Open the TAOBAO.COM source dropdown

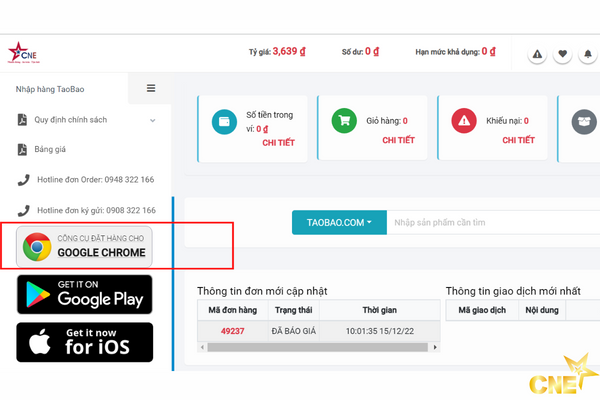click(x=339, y=222)
